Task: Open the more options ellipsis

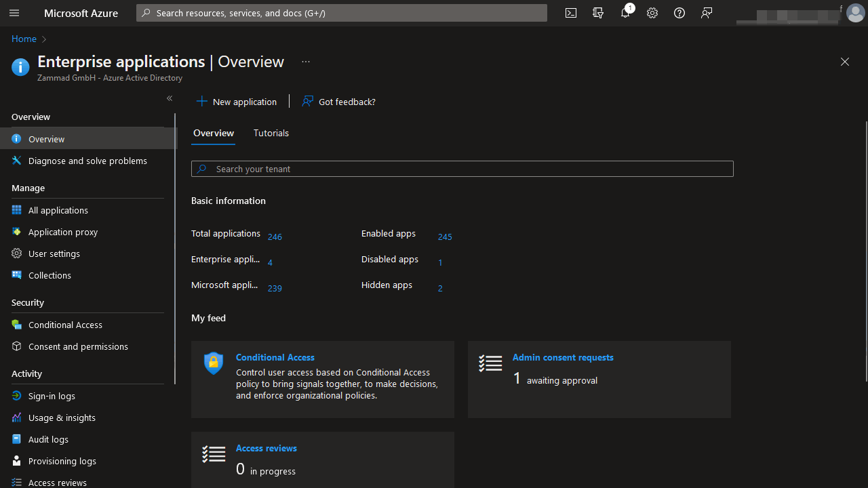Action: [306, 62]
